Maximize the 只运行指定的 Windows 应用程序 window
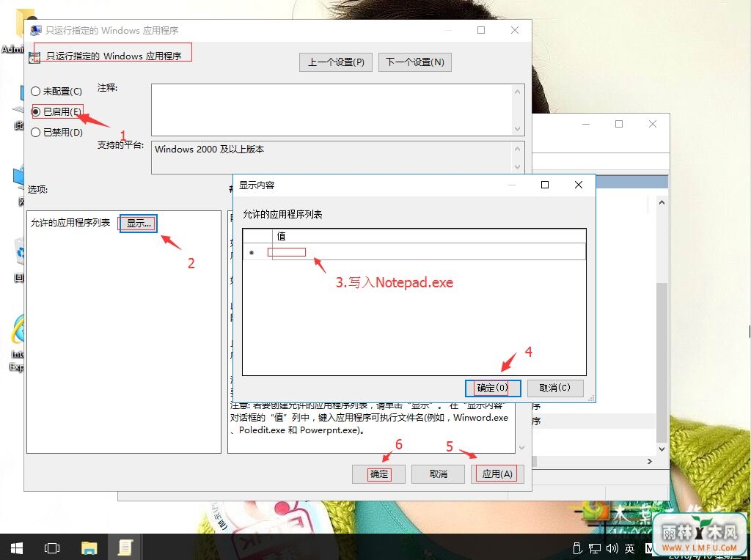The height and width of the screenshot is (560, 751). tap(481, 30)
